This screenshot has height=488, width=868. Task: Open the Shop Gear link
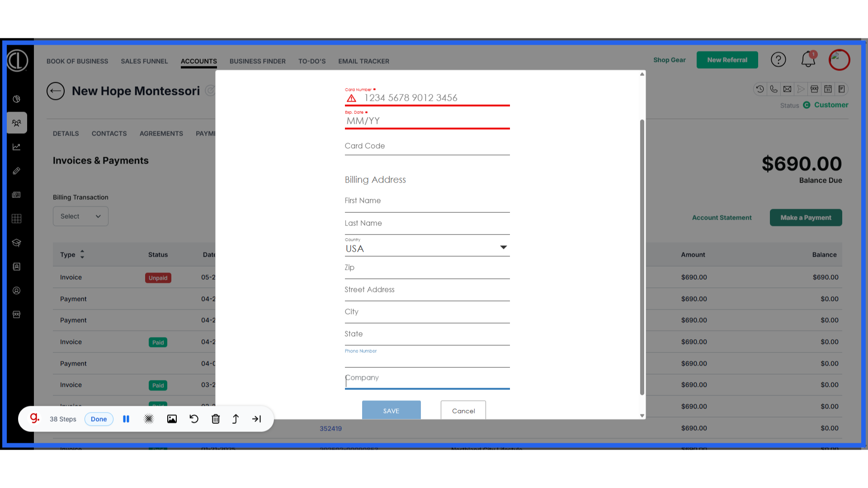pos(670,60)
